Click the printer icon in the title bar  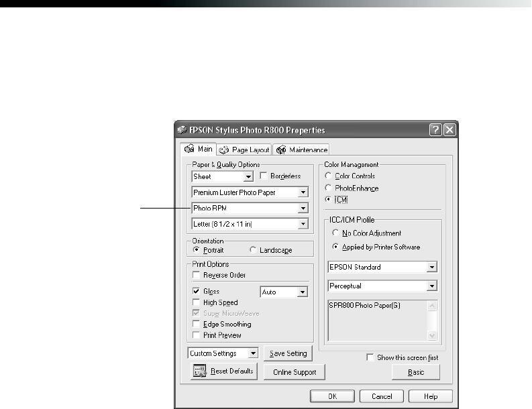182,130
